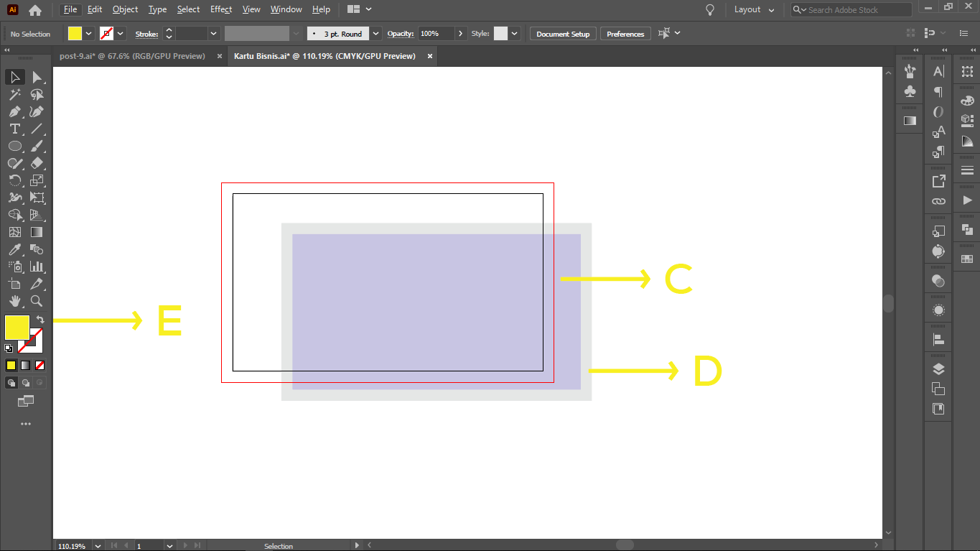This screenshot has height=551, width=980.
Task: Select the Rotate tool
Action: tap(15, 180)
